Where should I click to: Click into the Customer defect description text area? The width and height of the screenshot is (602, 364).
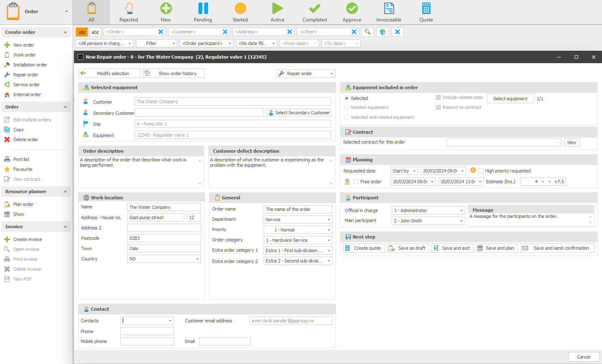point(272,172)
